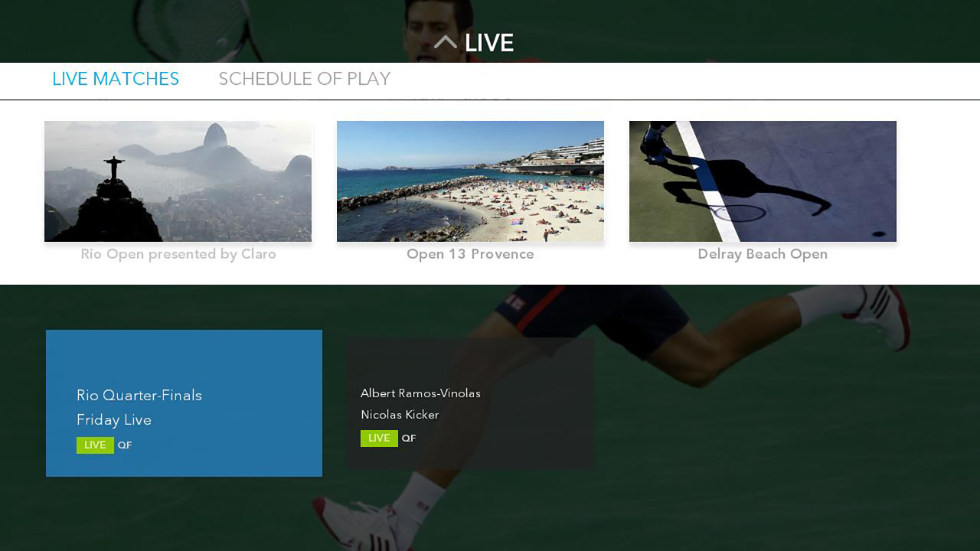Click the LIVE header title
The height and width of the screenshot is (551, 980).
[488, 43]
